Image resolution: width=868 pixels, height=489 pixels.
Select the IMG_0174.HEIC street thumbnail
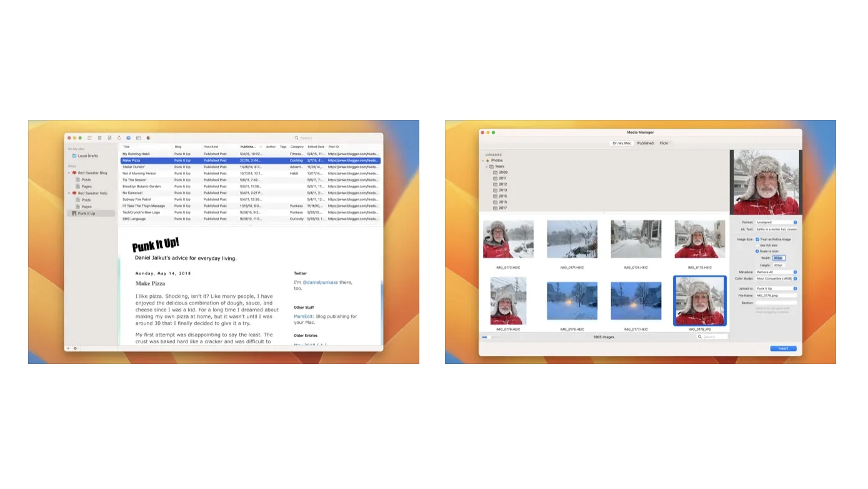point(636,239)
